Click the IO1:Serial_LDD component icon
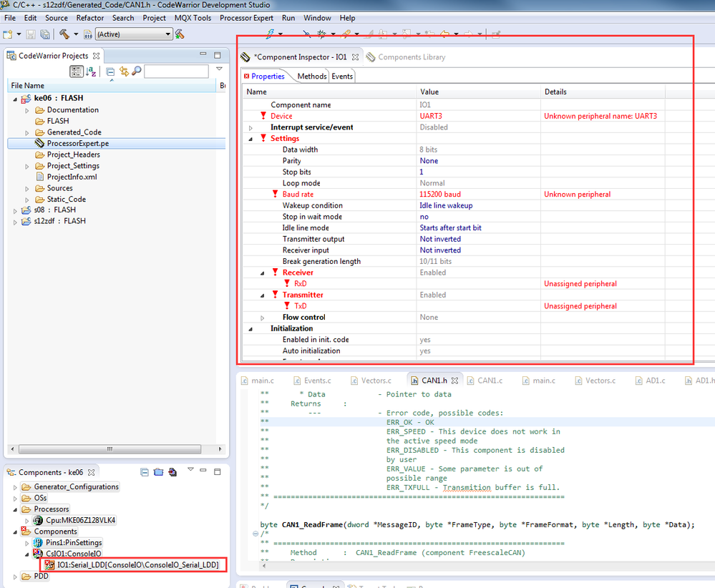715x588 pixels. tap(50, 565)
